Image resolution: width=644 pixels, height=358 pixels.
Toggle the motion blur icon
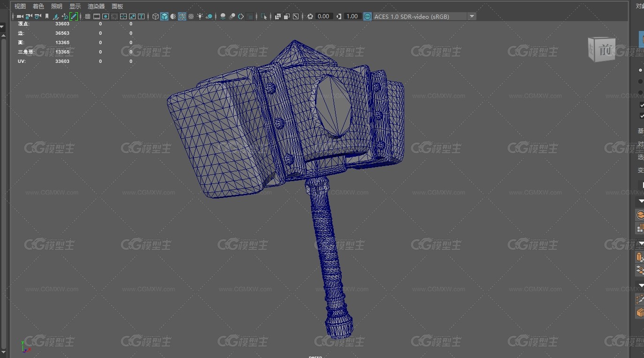point(232,16)
